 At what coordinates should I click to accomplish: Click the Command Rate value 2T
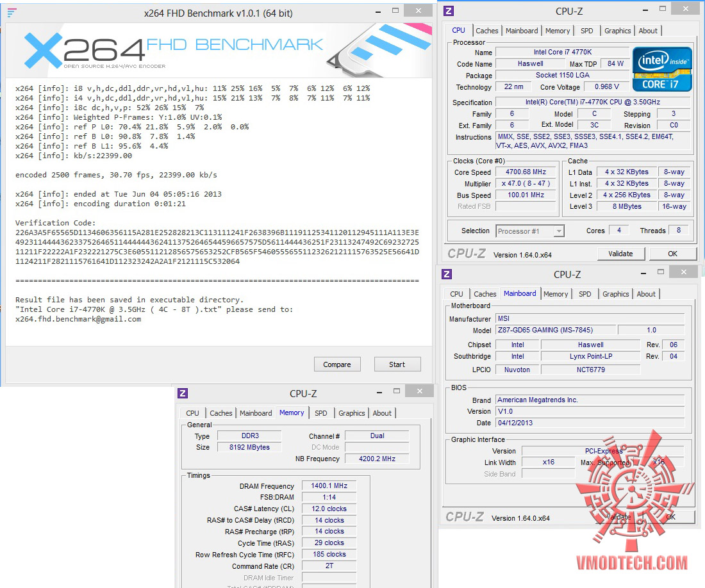click(329, 566)
